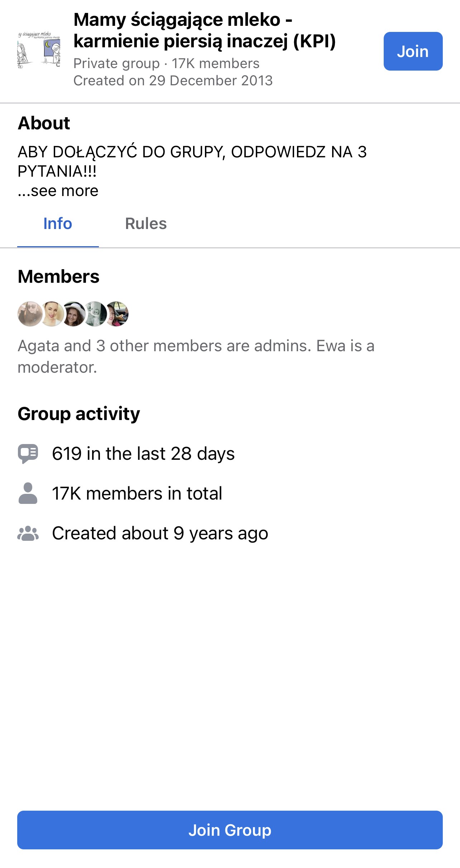Expand About description with see more
This screenshot has width=460, height=868.
(x=58, y=191)
